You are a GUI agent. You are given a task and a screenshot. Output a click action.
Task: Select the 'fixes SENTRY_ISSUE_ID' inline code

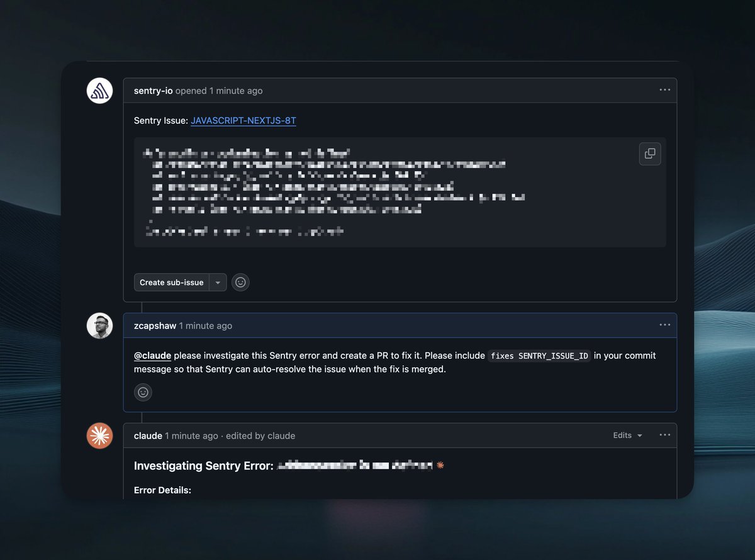(540, 356)
